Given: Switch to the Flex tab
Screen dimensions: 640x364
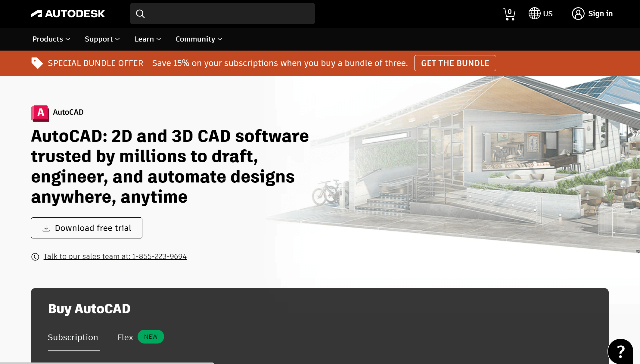Looking at the screenshot, I should click(125, 337).
